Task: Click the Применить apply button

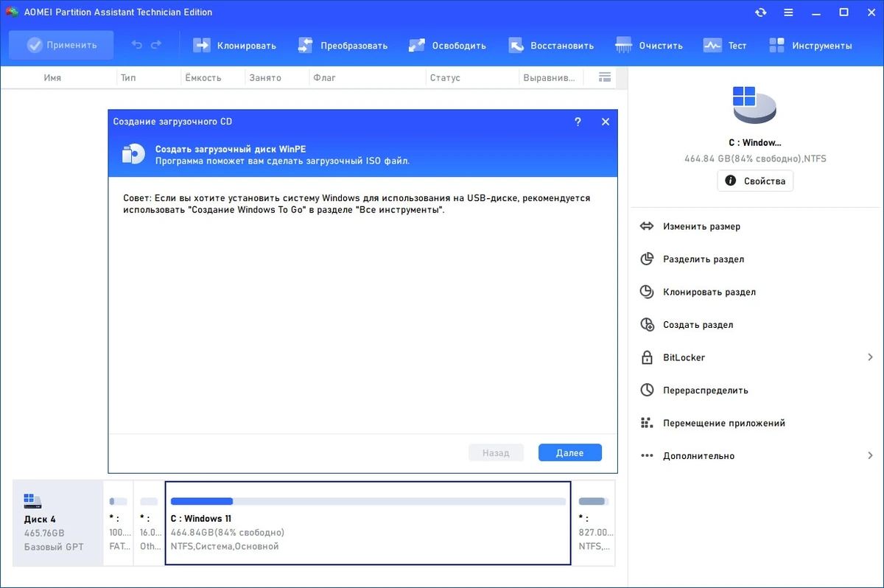Action: pos(62,45)
